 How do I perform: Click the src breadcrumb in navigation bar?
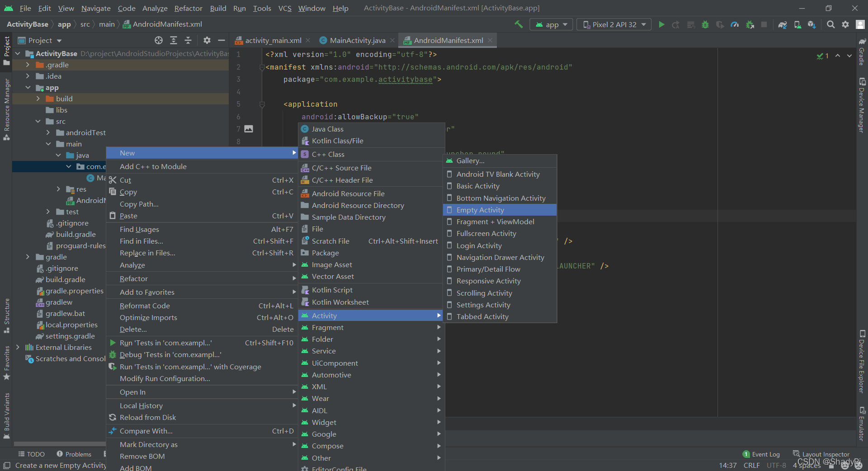pyautogui.click(x=85, y=24)
